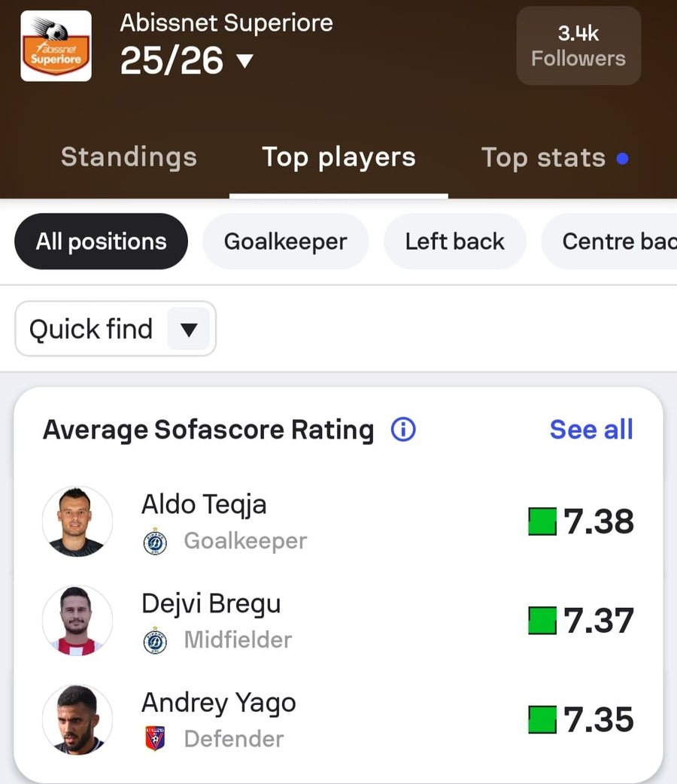Click Dejvi Bregu's club badge icon

click(x=155, y=640)
